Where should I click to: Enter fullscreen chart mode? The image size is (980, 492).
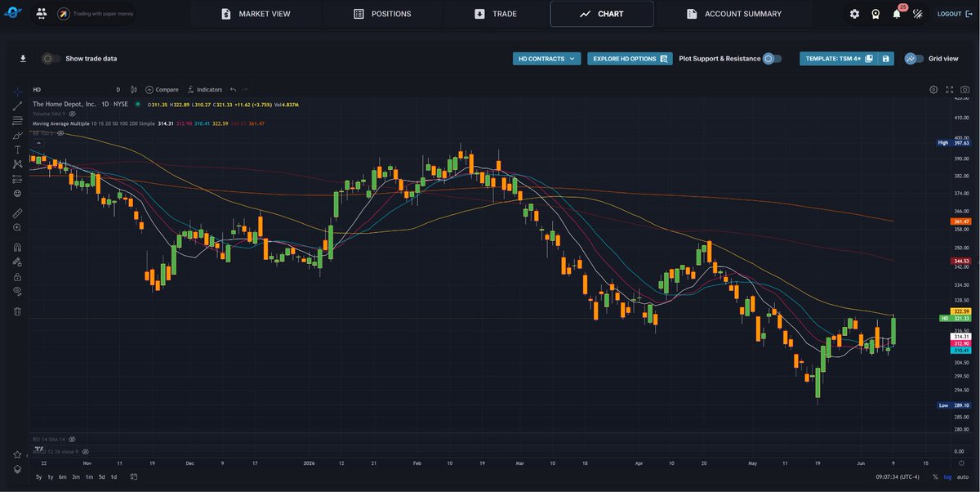pos(949,89)
